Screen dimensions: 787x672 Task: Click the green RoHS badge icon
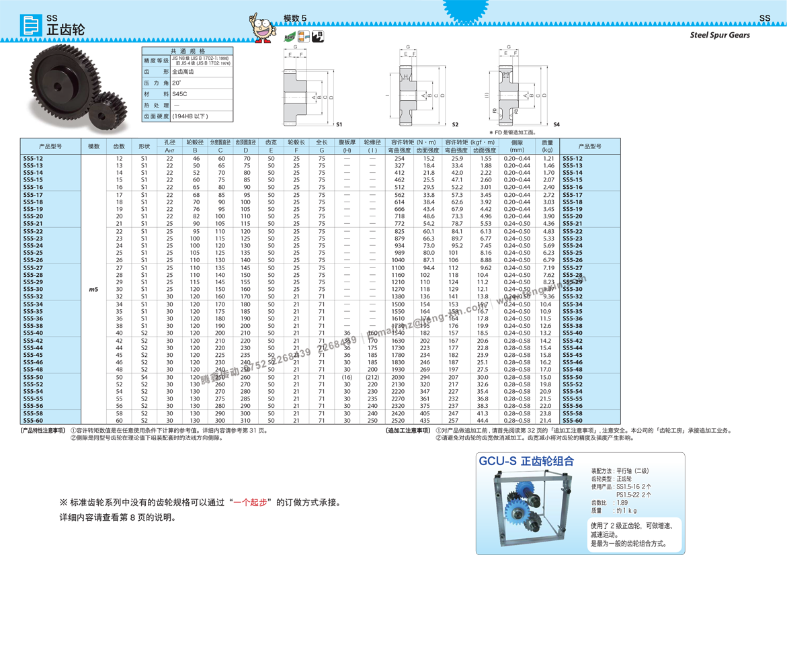(x=288, y=37)
